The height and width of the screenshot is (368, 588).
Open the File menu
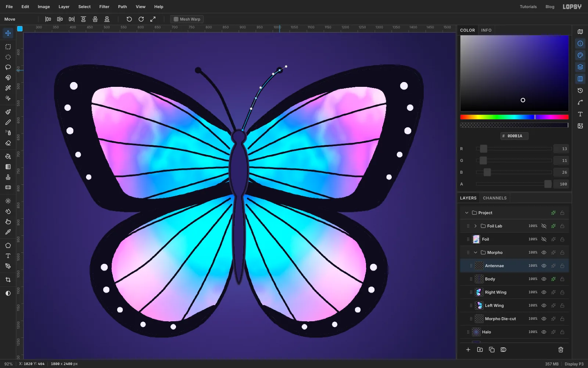click(x=9, y=7)
